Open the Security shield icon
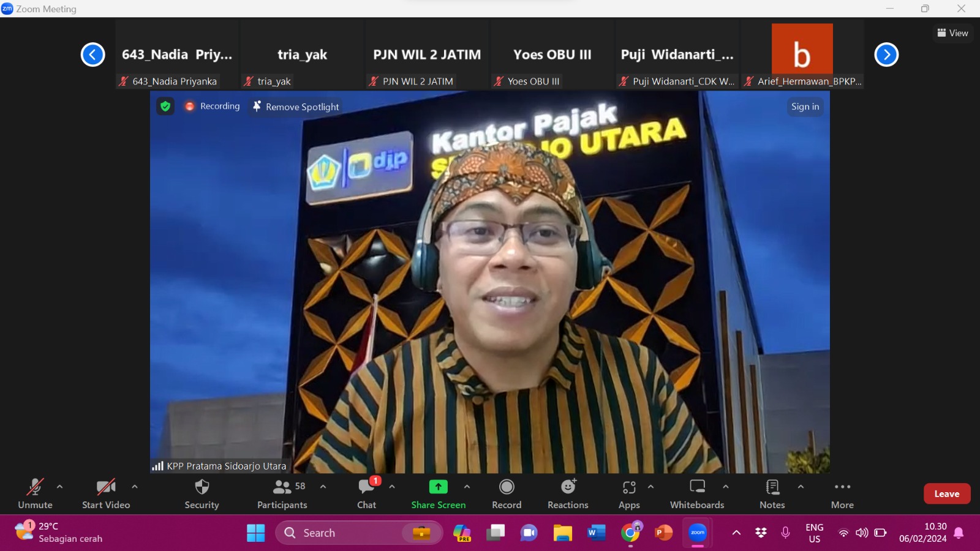 pyautogui.click(x=202, y=487)
